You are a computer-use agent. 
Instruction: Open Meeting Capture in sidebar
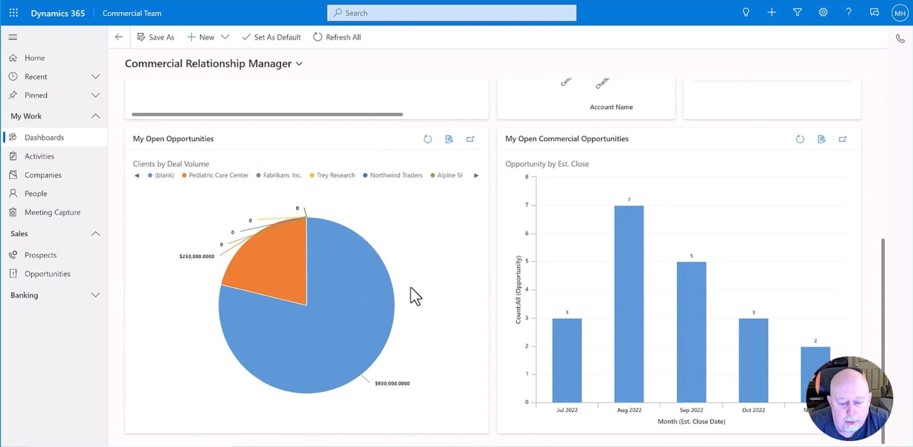[x=54, y=212]
